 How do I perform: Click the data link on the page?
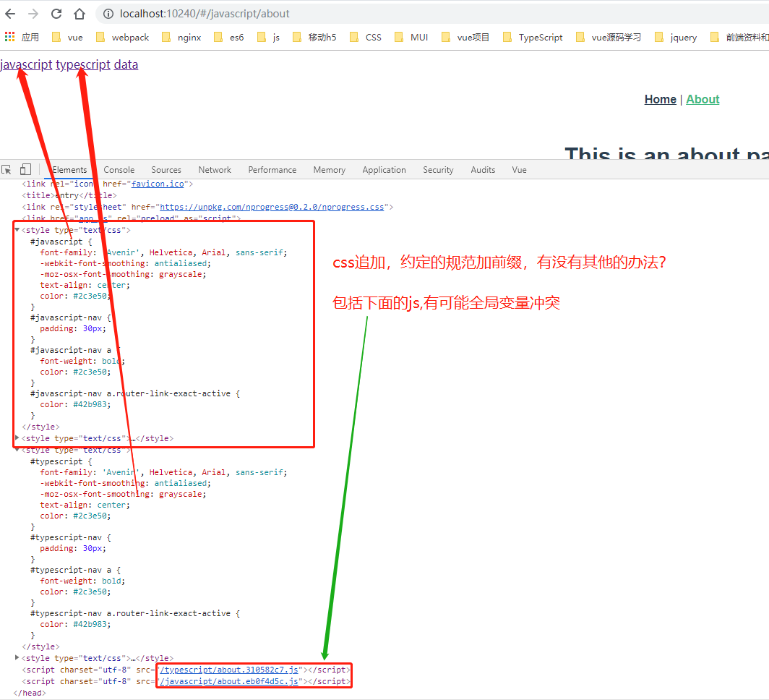click(126, 64)
